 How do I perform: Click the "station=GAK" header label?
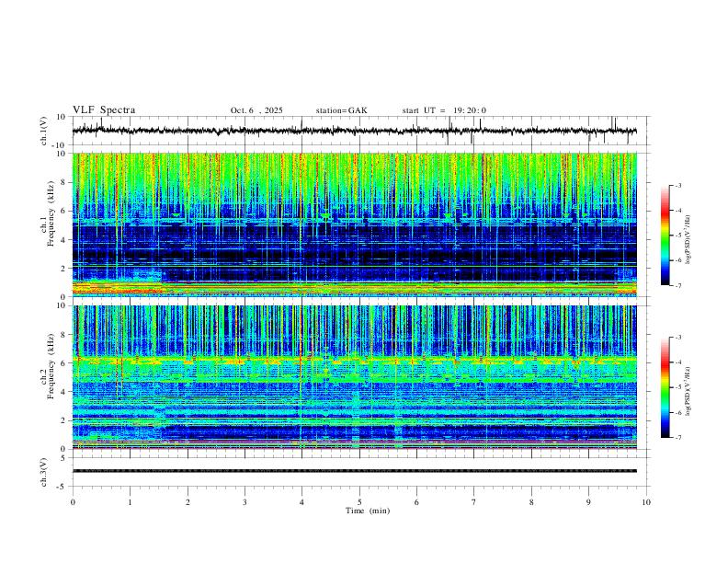pos(341,110)
